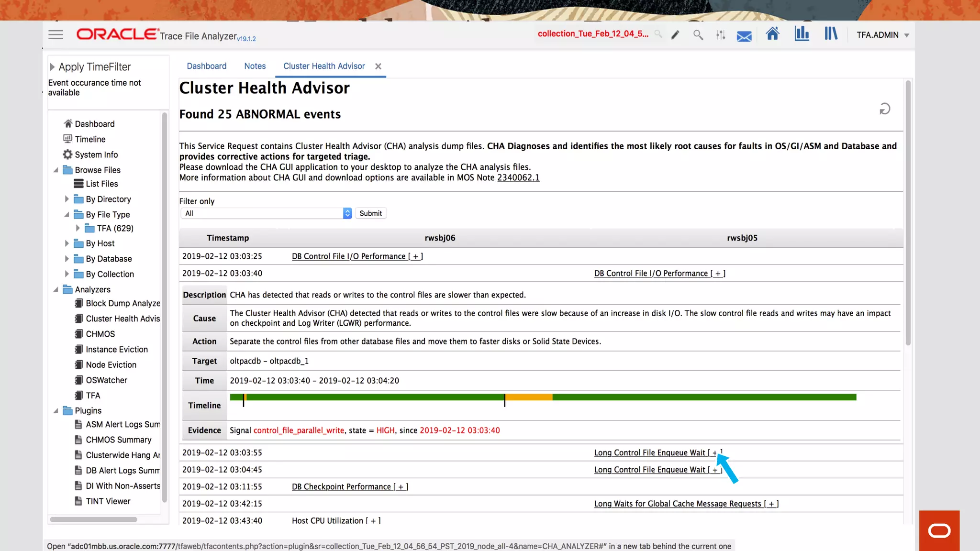
Task: Open ASM Alert Logs Summary plugin
Action: tap(123, 424)
